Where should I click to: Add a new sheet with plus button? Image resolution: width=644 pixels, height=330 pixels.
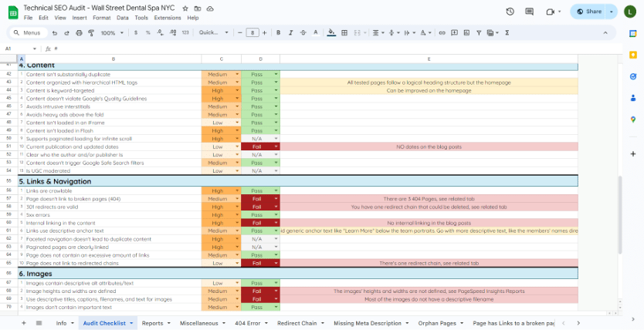[x=23, y=323]
